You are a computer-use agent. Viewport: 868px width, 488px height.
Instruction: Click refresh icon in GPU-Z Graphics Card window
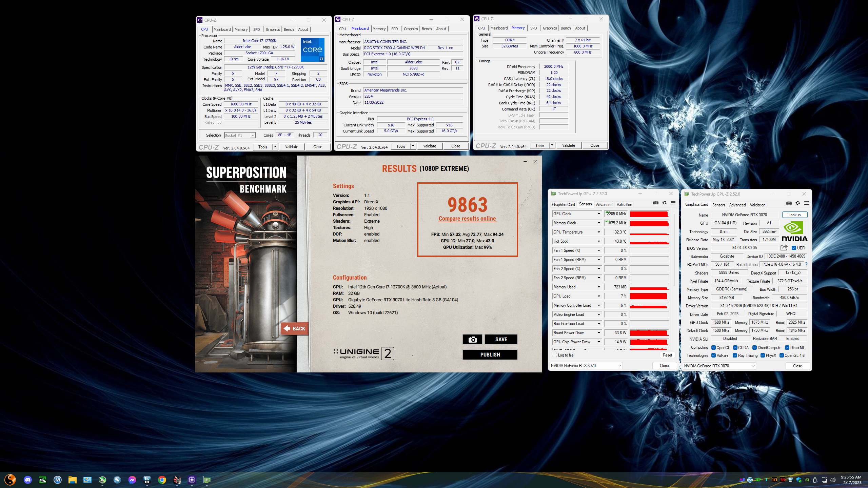click(x=798, y=203)
